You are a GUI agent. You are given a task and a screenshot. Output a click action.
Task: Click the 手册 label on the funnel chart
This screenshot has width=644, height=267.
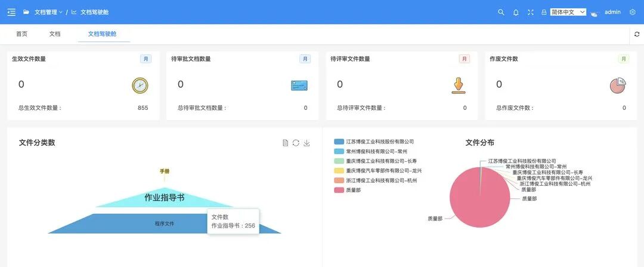tap(165, 171)
